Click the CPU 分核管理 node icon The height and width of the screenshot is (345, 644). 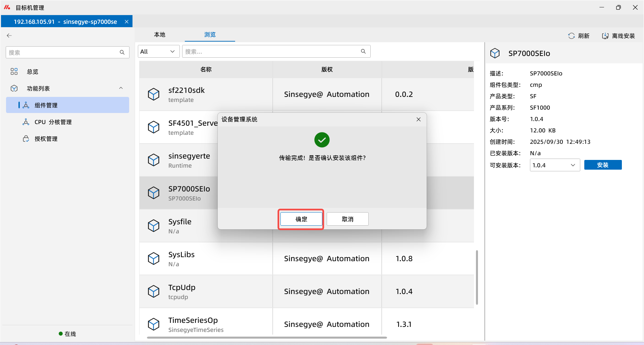26,122
